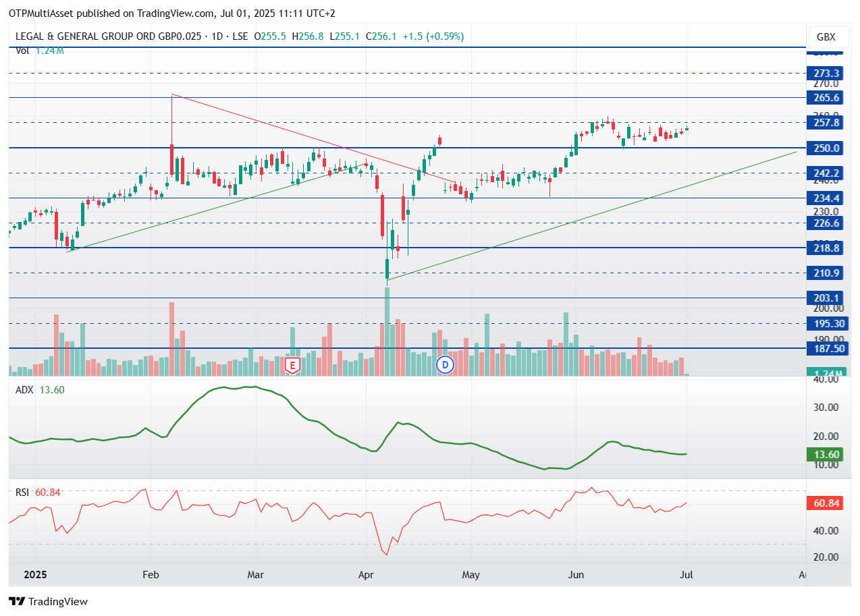Click the high price H256.8 value
The width and height of the screenshot is (860, 616).
[308, 36]
